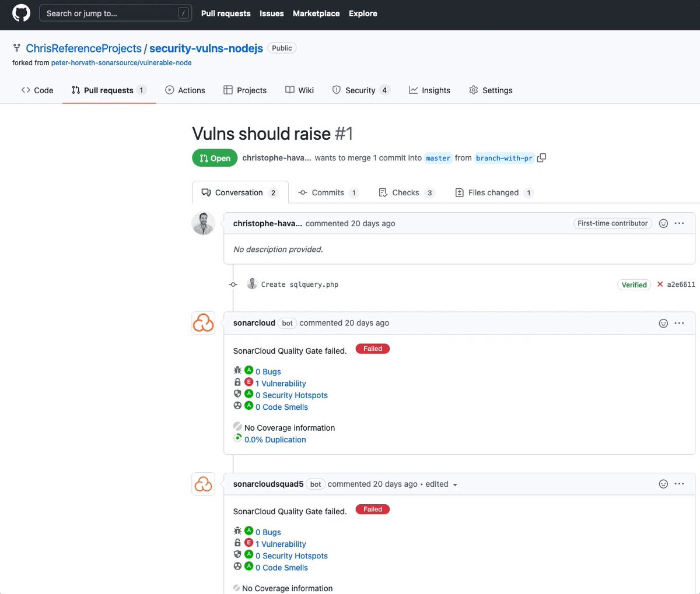Open 0 Security Hotspots in sonarcloud's comment
This screenshot has width=700, height=594.
(292, 395)
